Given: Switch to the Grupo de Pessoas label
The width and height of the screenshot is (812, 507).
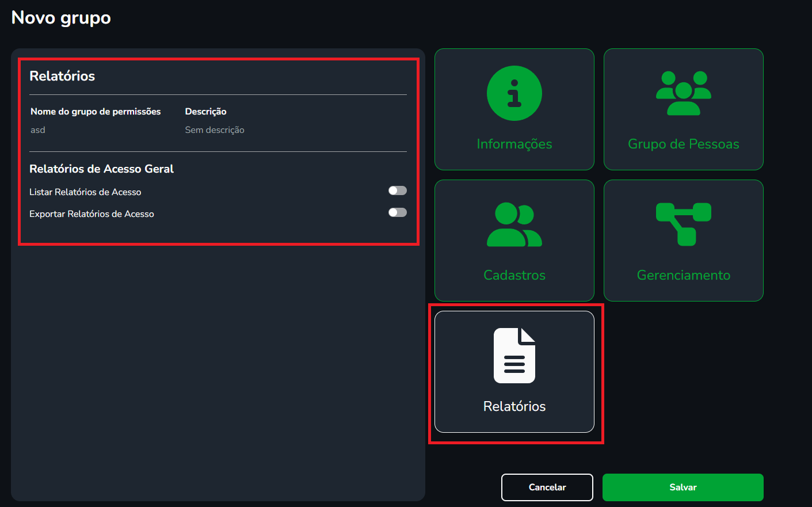Looking at the screenshot, I should coord(683,144).
